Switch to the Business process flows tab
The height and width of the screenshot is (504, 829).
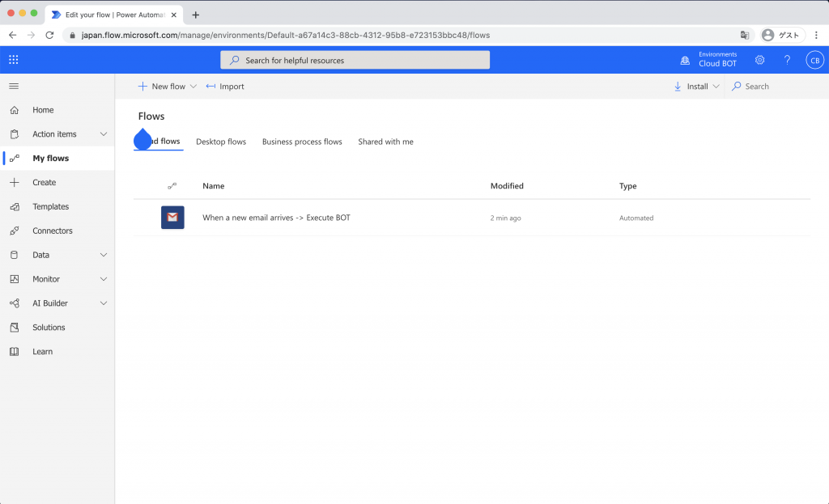coord(302,142)
